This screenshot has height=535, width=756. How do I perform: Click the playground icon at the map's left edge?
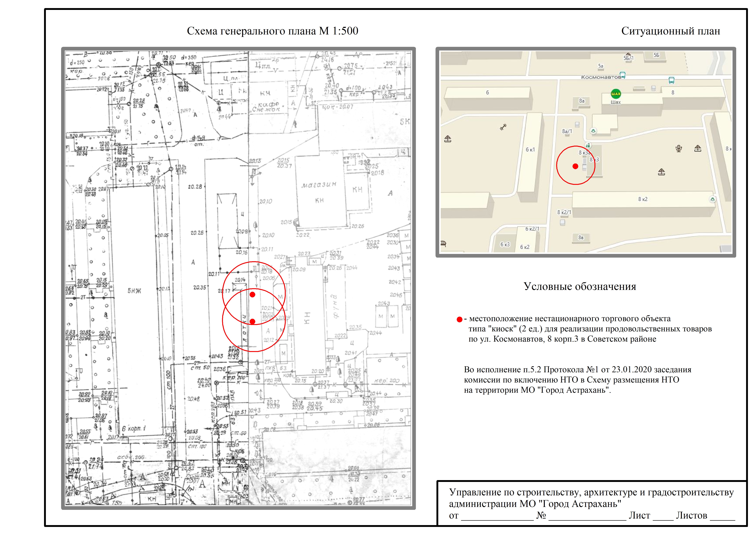447,139
